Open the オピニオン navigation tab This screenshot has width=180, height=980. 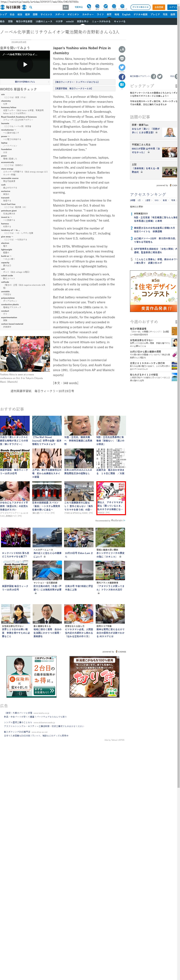pyautogui.click(x=73, y=14)
